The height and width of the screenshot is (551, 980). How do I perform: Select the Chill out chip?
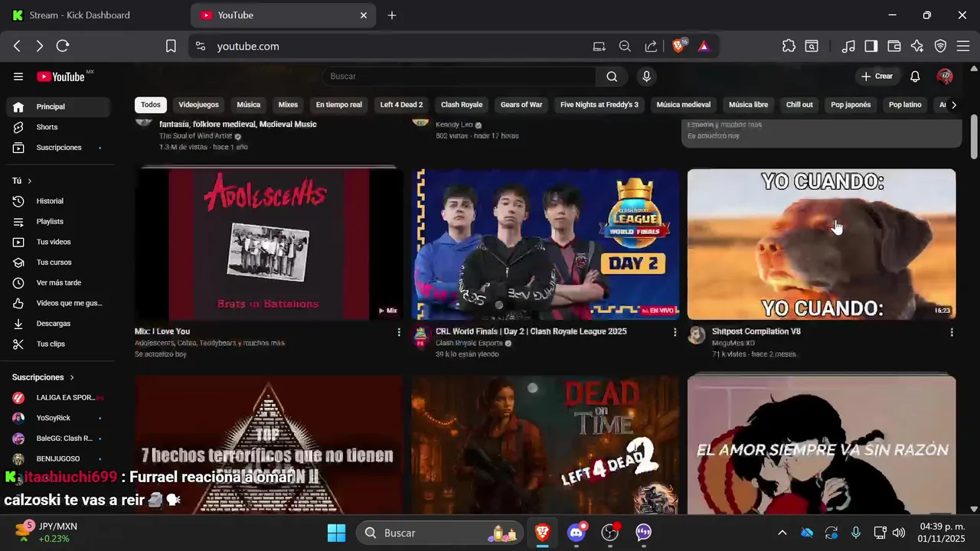point(799,105)
